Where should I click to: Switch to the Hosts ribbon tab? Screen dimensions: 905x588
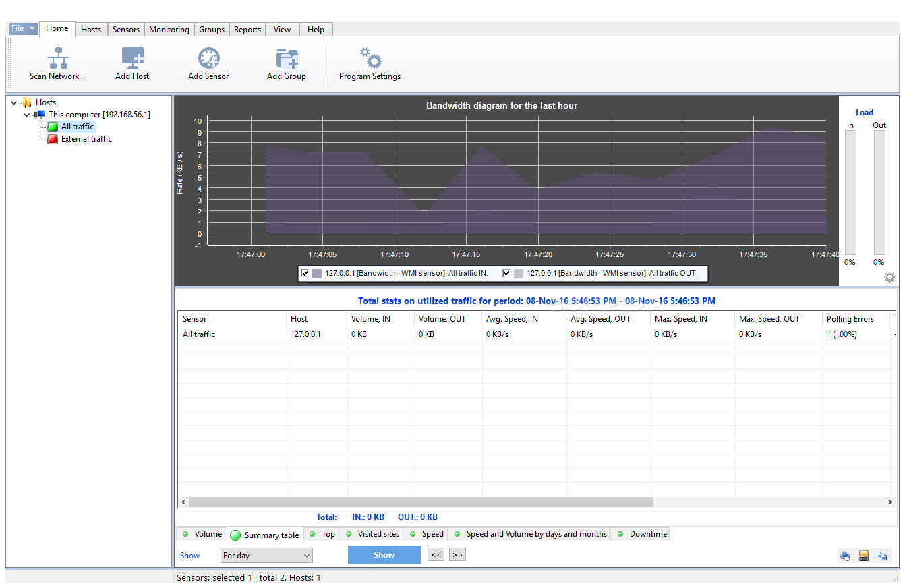pos(91,30)
